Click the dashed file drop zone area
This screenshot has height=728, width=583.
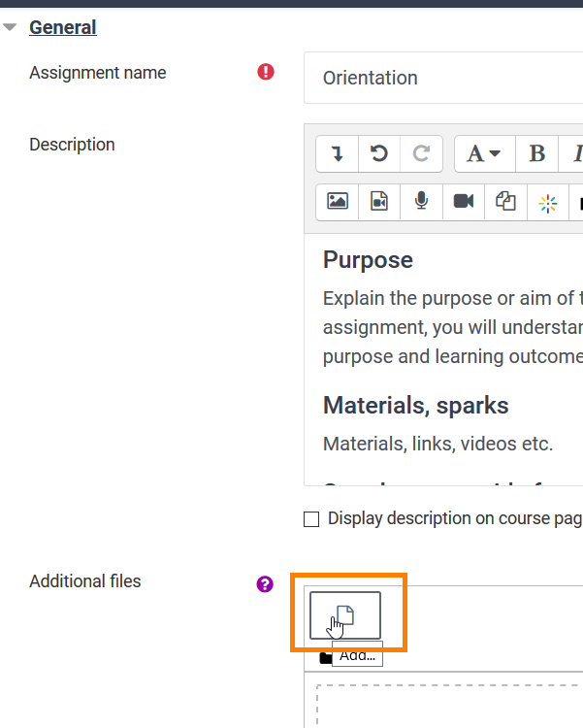tap(449, 706)
